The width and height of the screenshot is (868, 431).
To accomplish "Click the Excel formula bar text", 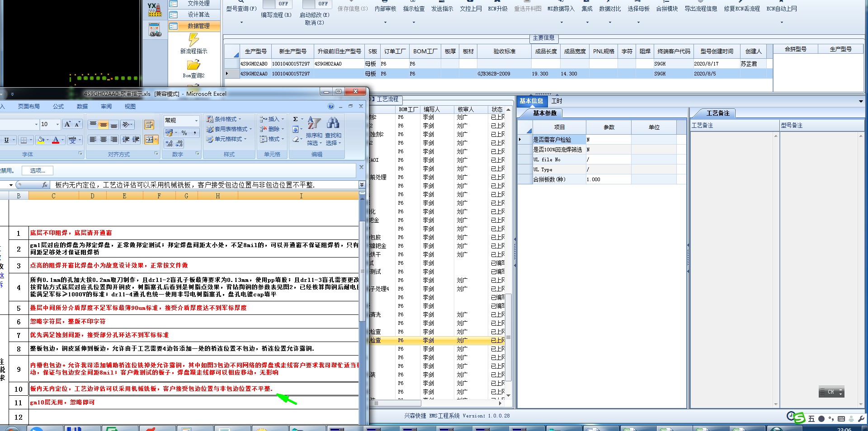I will 185,185.
